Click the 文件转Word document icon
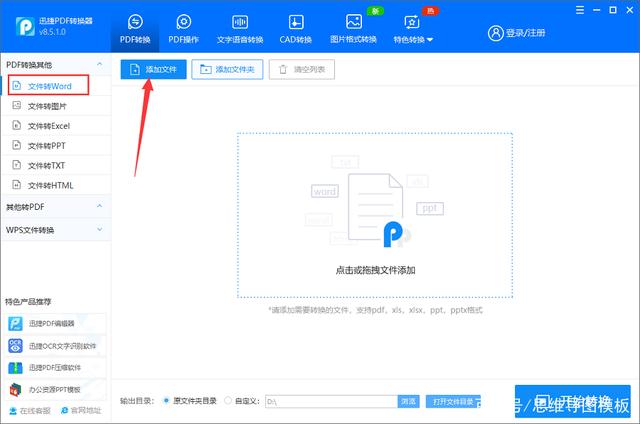 click(x=17, y=85)
